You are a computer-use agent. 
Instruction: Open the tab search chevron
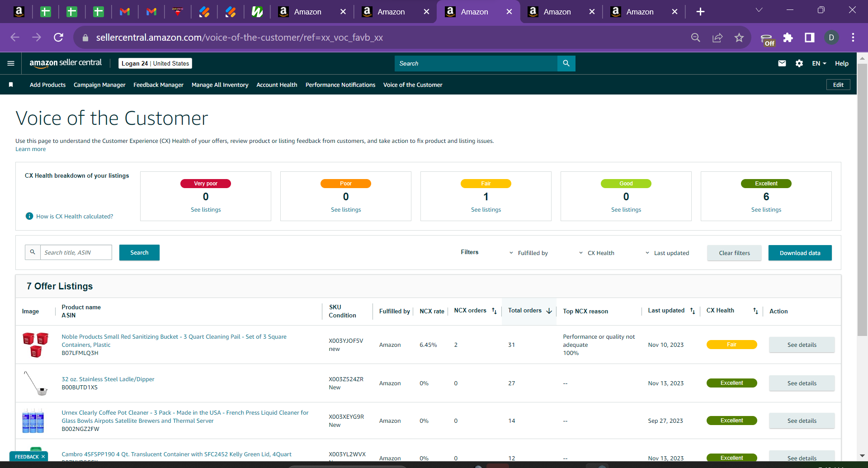pos(759,10)
